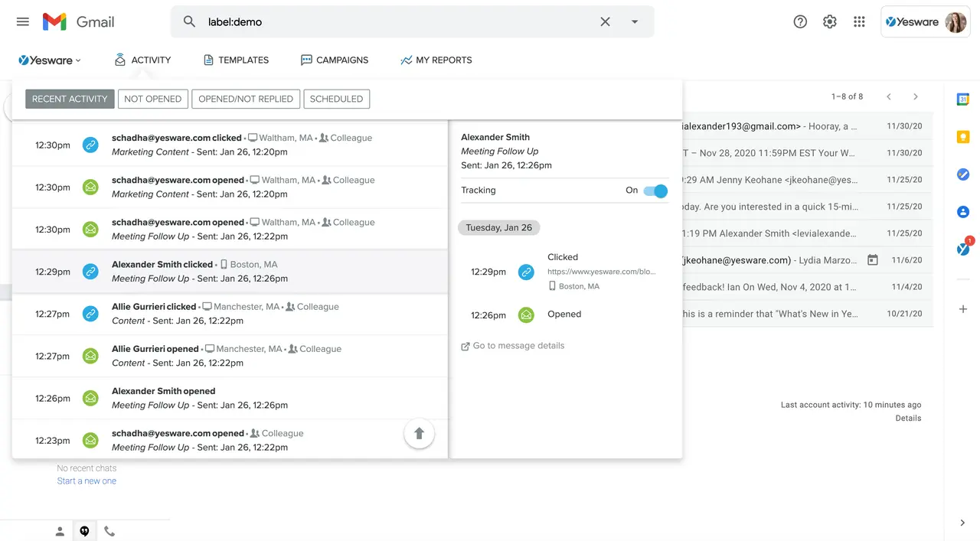The image size is (980, 541).
Task: Click opened icon for schadha Meeting Follow Up 12:30pm
Action: [x=90, y=229]
